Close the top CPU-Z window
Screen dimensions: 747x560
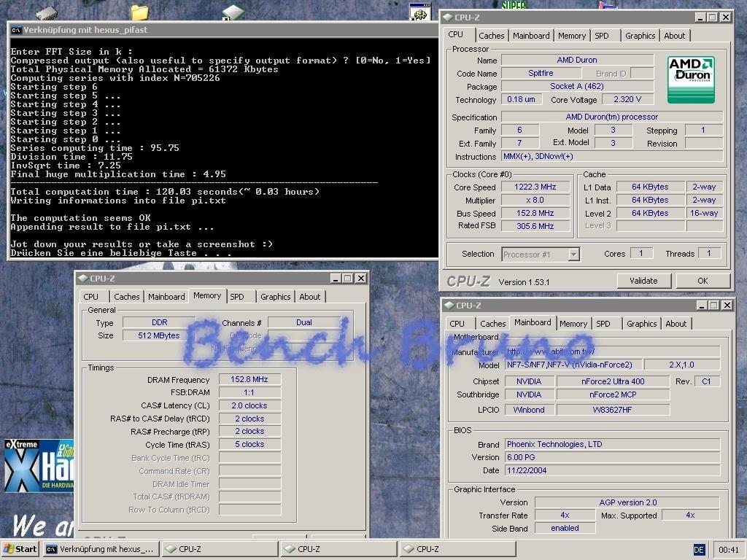tap(726, 17)
